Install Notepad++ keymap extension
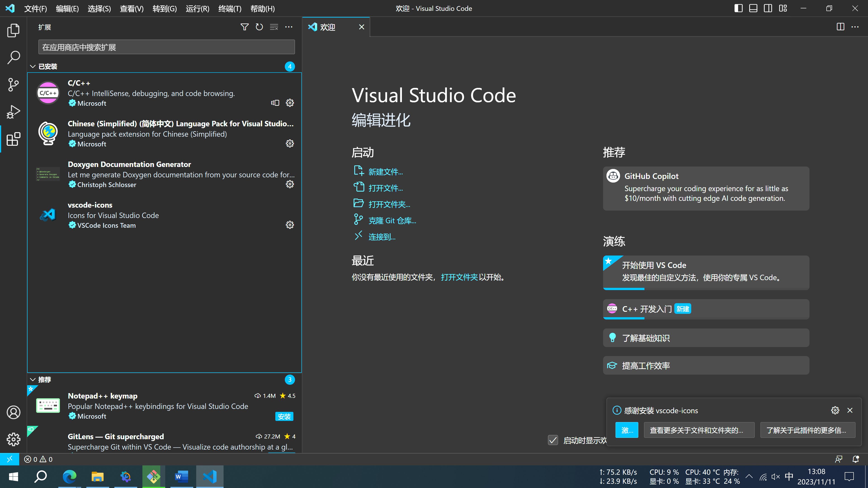Viewport: 868px width, 488px height. tap(284, 416)
